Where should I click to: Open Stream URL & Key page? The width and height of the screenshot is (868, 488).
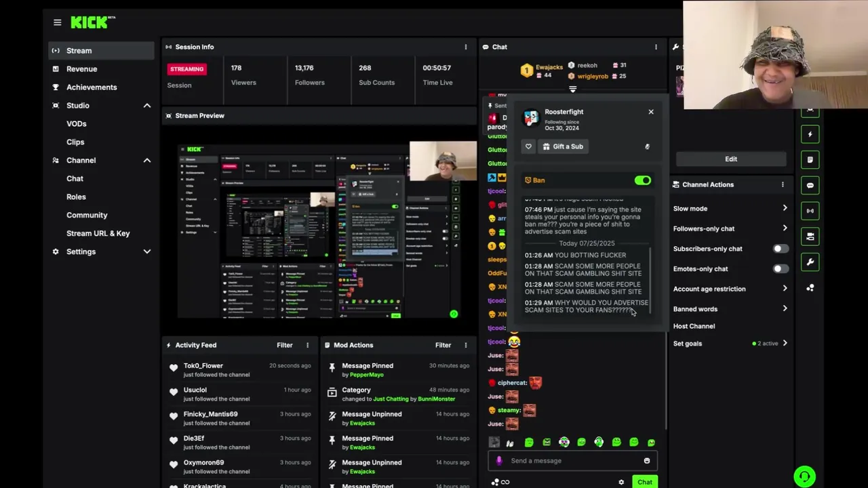tap(98, 233)
